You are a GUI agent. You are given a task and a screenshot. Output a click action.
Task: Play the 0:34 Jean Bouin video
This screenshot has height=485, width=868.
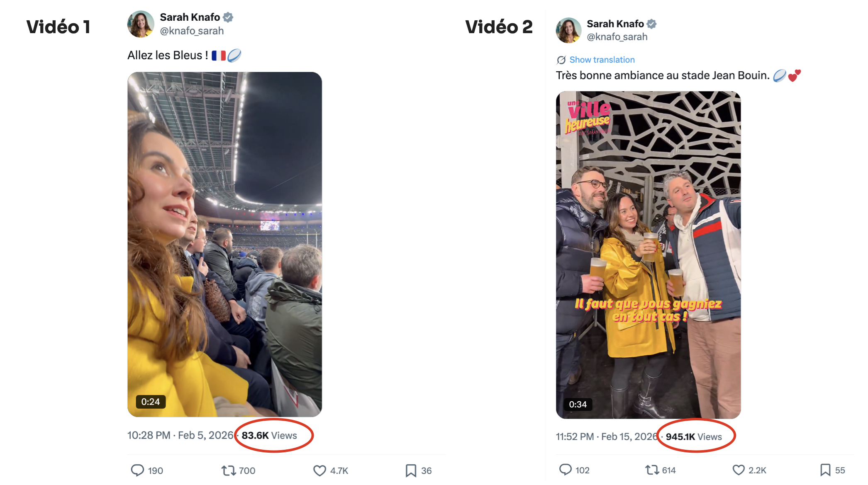click(x=648, y=255)
